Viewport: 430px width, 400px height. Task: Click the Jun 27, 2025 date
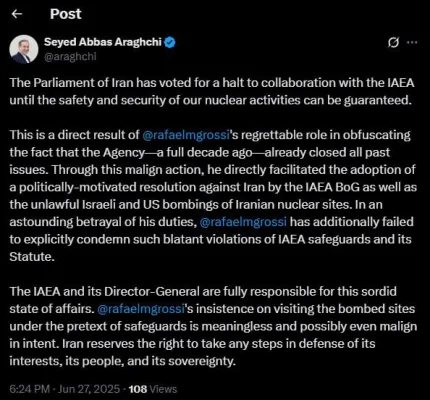tap(89, 389)
